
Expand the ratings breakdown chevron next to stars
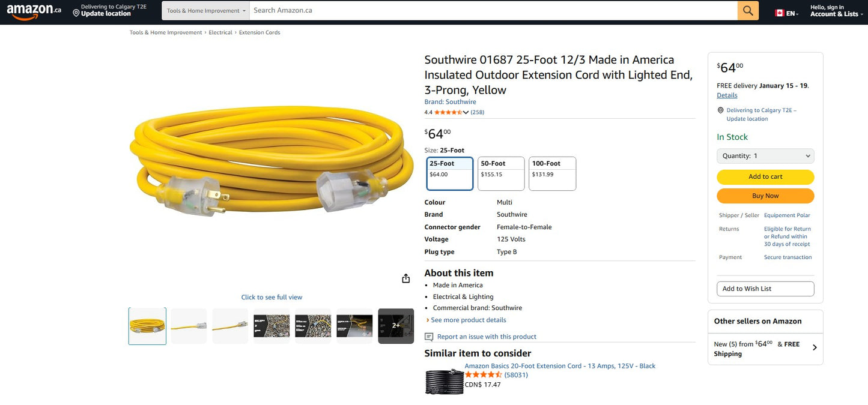pyautogui.click(x=466, y=112)
